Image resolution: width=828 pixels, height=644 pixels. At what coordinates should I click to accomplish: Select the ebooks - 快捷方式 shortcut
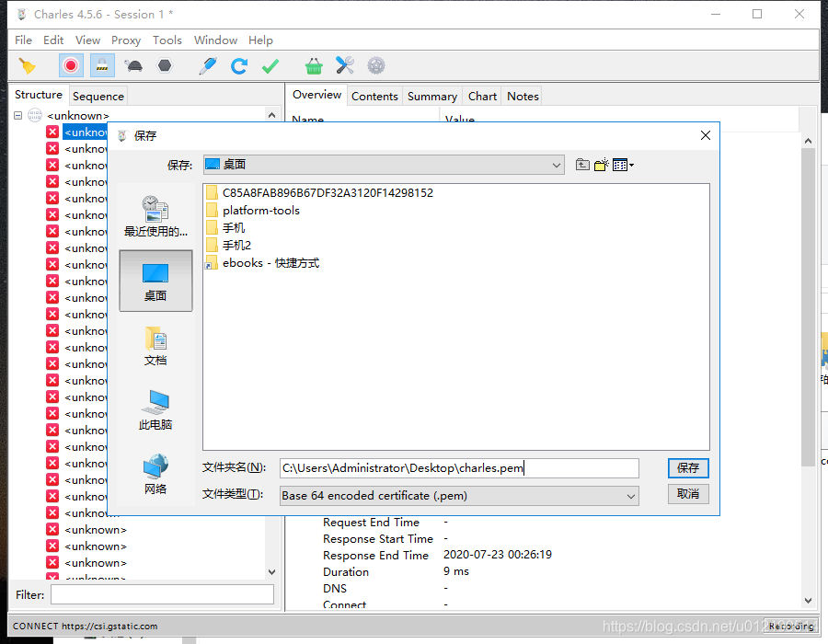262,263
